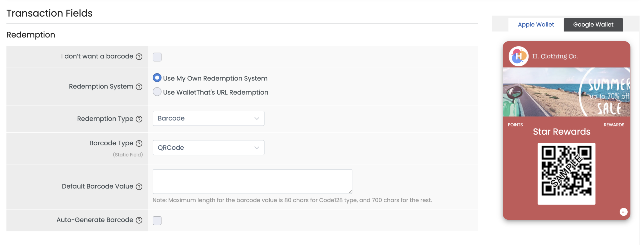Click the Auto-Generate Barcode help icon

tap(139, 220)
